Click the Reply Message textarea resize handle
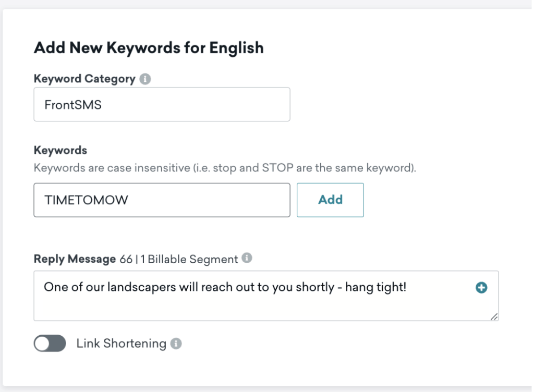This screenshot has width=533, height=392. coord(494,316)
